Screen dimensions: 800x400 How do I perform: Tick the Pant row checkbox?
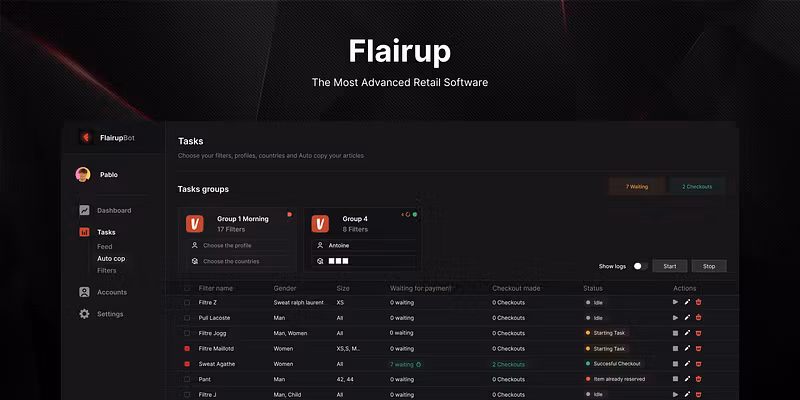coord(187,379)
